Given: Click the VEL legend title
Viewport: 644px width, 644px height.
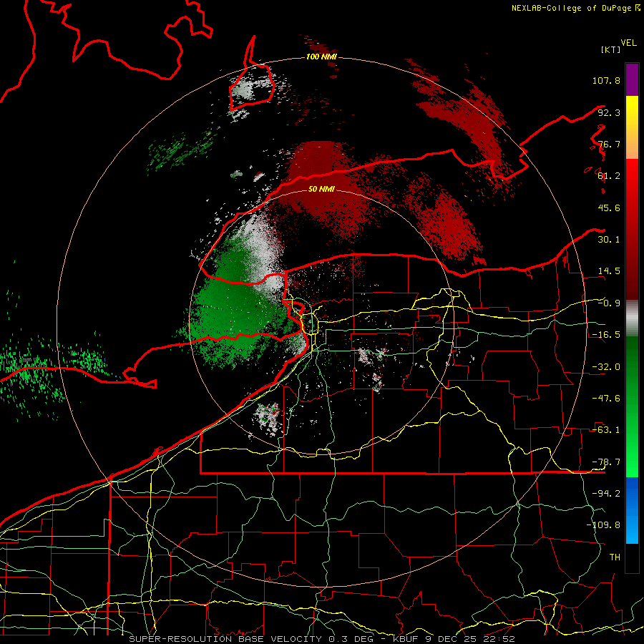Looking at the screenshot, I should (x=628, y=43).
